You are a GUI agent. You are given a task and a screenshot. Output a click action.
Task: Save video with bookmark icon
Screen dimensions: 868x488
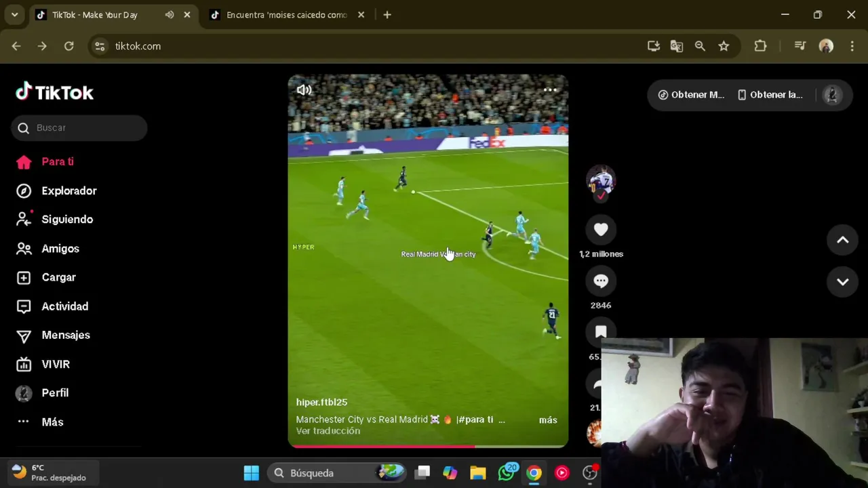click(601, 331)
